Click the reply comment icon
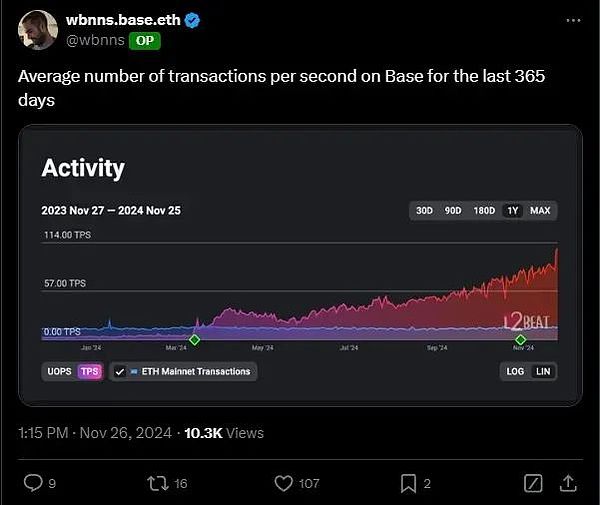Image resolution: width=600 pixels, height=505 pixels. tap(33, 483)
